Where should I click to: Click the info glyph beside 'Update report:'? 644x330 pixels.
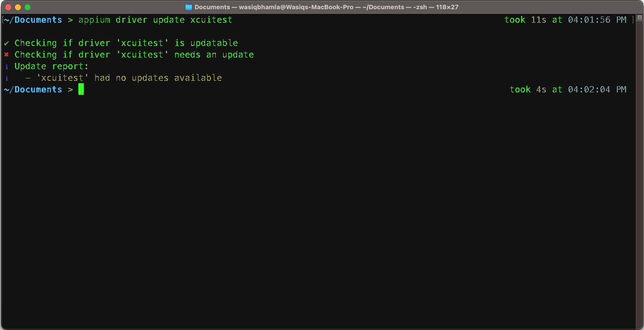click(6, 66)
